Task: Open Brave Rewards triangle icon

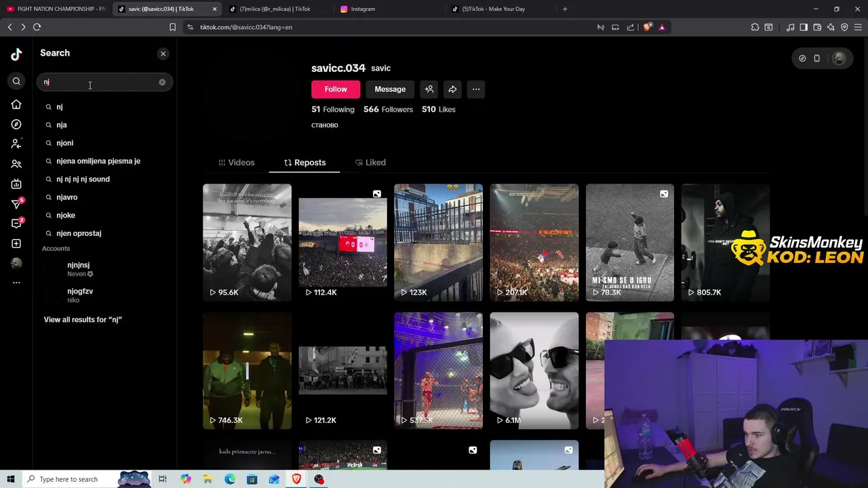Action: (x=662, y=27)
